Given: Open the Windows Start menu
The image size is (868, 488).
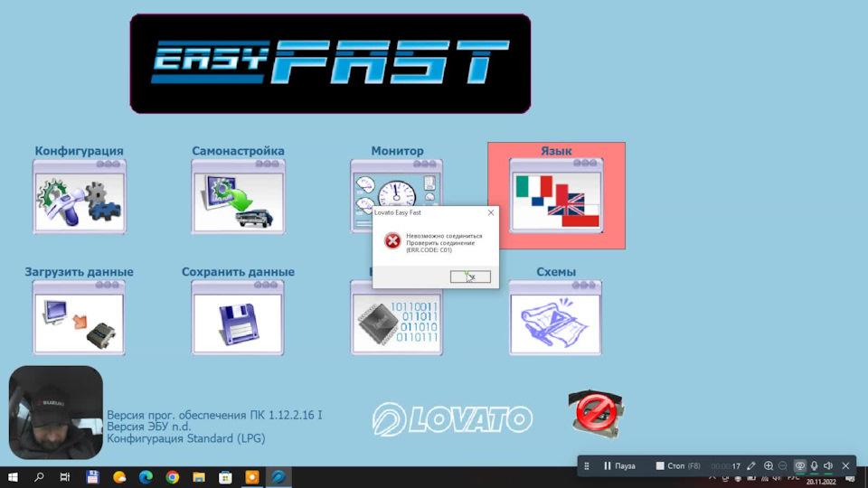Looking at the screenshot, I should (x=13, y=477).
